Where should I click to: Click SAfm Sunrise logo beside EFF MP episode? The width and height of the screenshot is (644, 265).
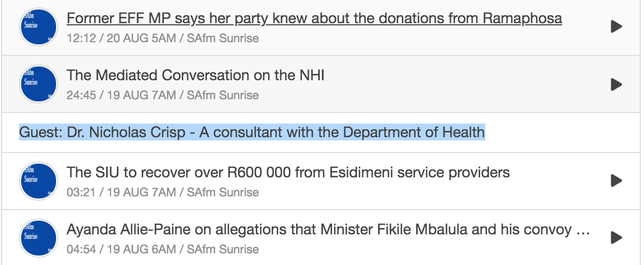click(x=38, y=26)
